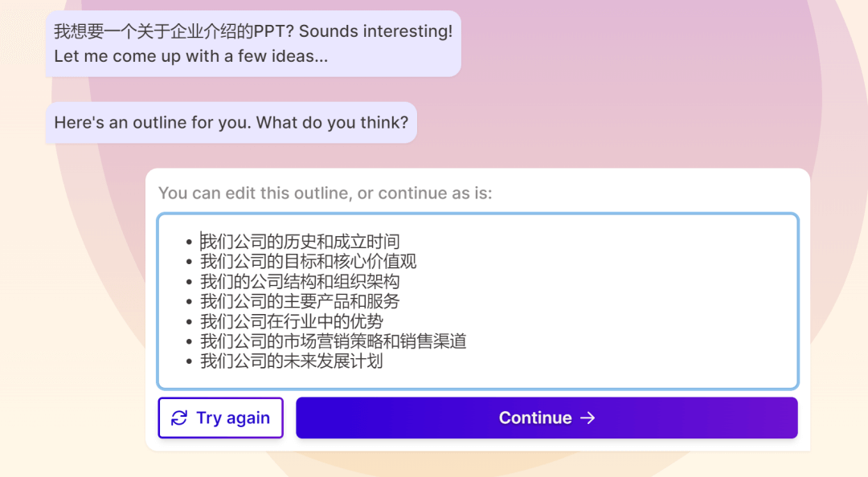Click the Try again button
The height and width of the screenshot is (477, 868).
tap(220, 418)
